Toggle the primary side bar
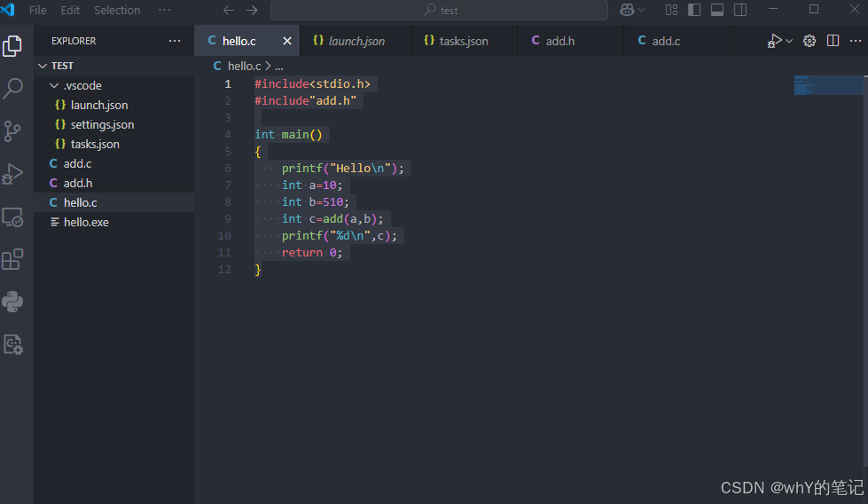 coord(694,10)
